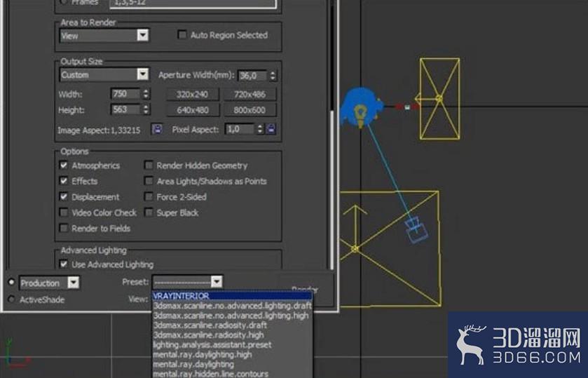Select the Production render mode radio
Viewport: 588px width, 378px height.
[11, 281]
